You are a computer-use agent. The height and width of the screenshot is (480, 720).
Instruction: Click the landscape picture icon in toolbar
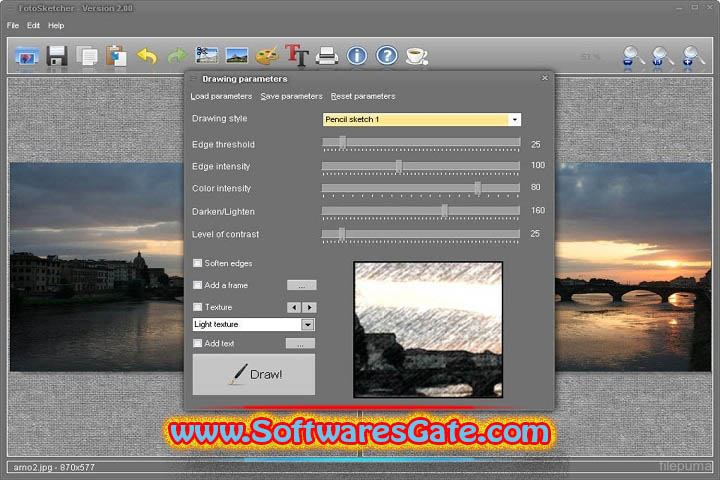pyautogui.click(x=237, y=56)
